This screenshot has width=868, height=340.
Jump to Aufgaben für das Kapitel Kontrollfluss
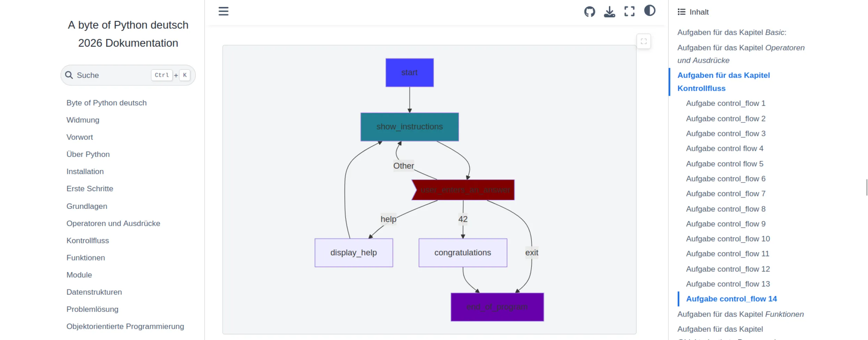click(x=724, y=82)
